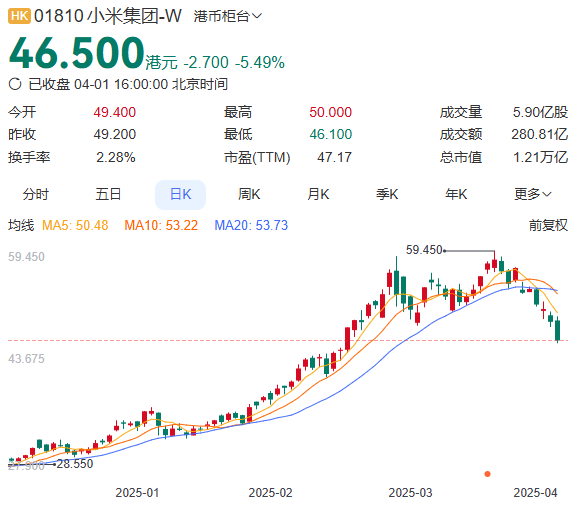The width and height of the screenshot is (581, 513).
Task: Click the 前复权 adjustment button
Action: 548,225
